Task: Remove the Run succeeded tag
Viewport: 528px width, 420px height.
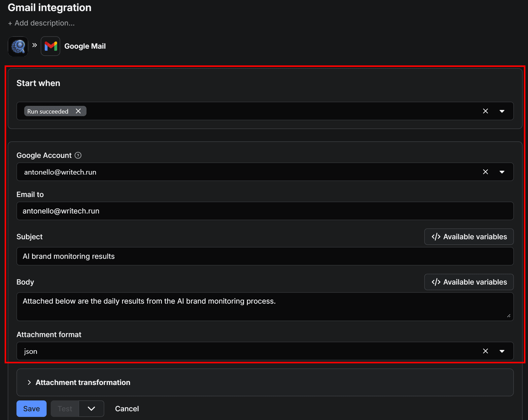Action: click(x=79, y=111)
